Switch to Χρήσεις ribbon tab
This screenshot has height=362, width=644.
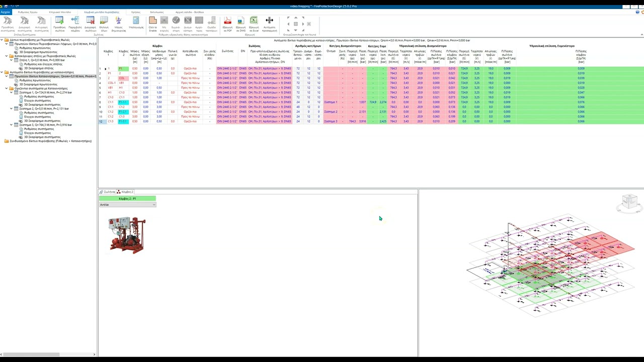click(136, 12)
